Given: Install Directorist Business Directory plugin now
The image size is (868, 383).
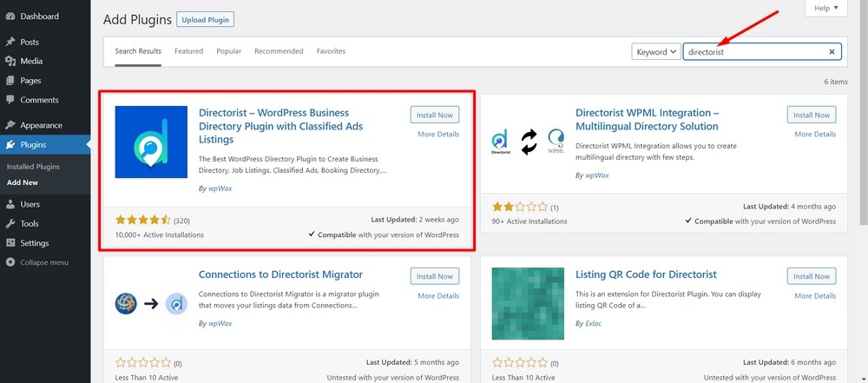Looking at the screenshot, I should 435,116.
